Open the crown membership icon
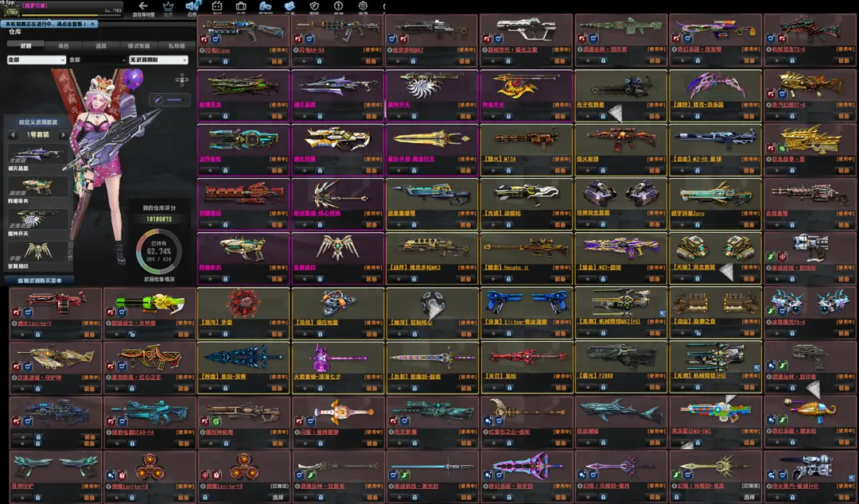The image size is (859, 504). 168,6
